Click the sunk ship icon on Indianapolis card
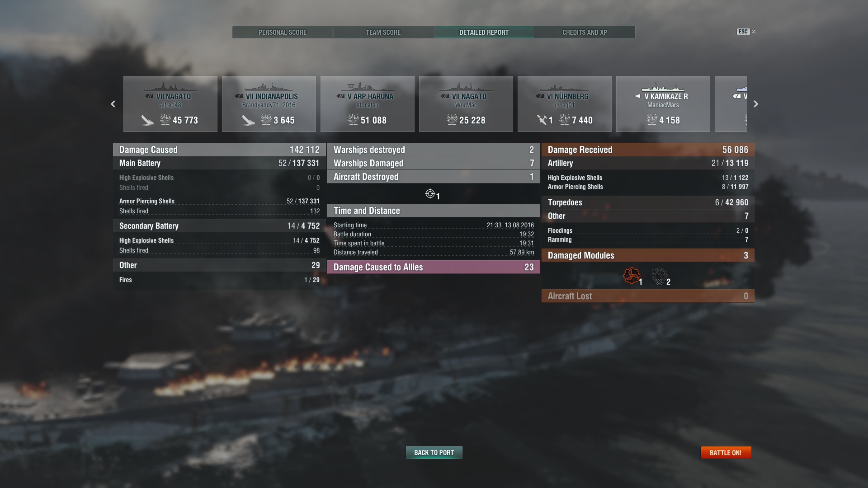Image resolution: width=868 pixels, height=488 pixels. tap(248, 120)
